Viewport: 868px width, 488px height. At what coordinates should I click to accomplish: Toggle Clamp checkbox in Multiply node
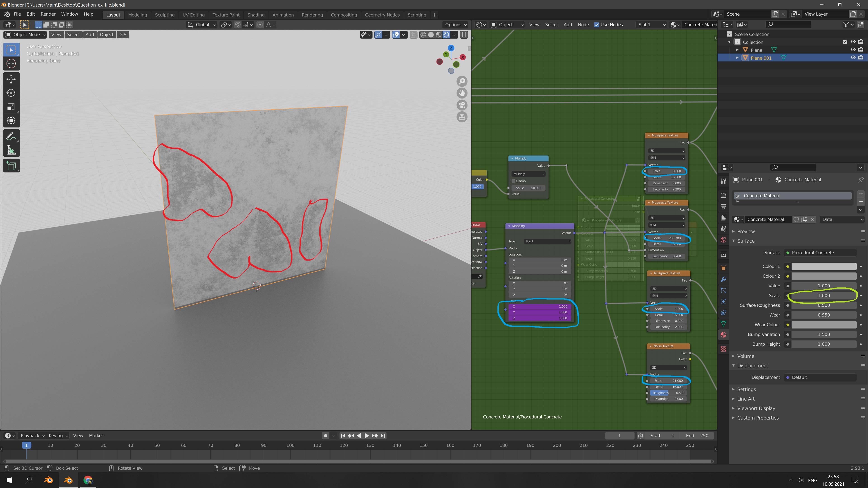(514, 181)
